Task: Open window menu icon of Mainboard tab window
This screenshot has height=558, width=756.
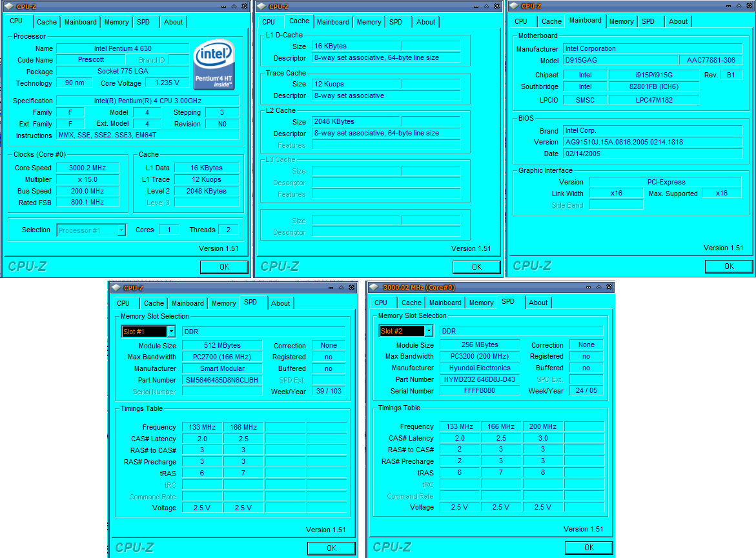Action: [x=514, y=6]
